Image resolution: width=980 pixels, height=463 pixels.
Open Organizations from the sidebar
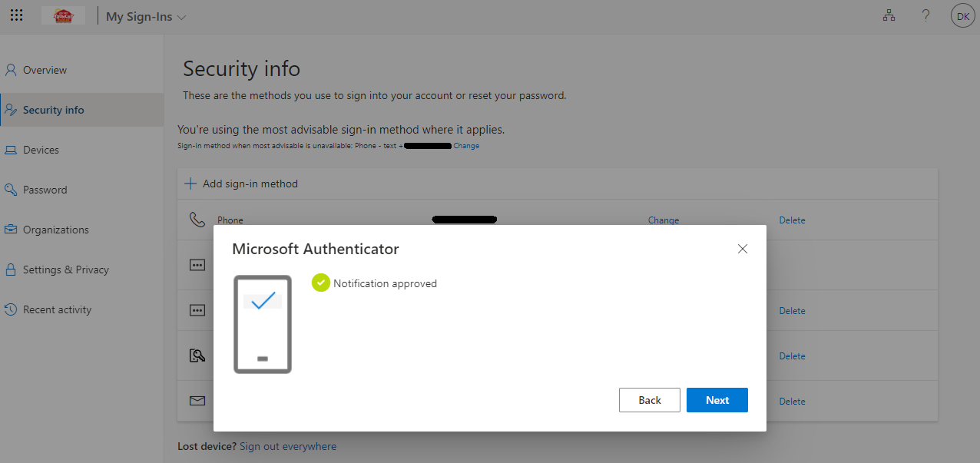[55, 230]
